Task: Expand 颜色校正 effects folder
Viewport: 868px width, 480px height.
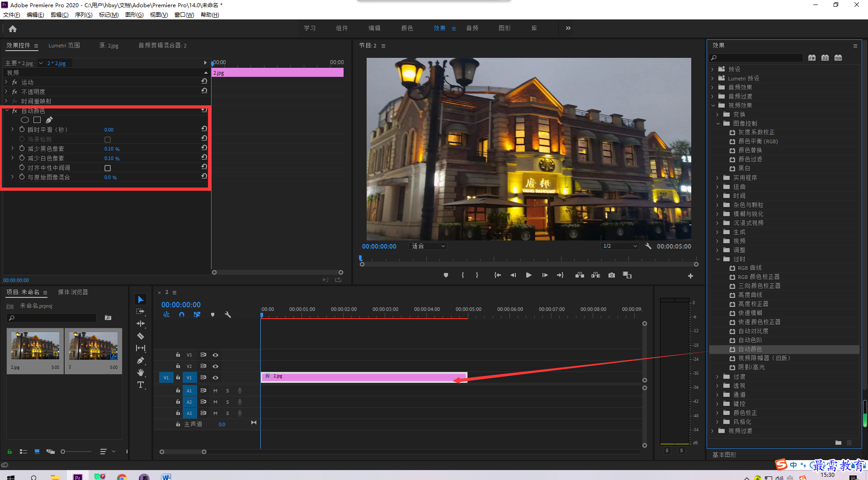Action: pyautogui.click(x=717, y=413)
